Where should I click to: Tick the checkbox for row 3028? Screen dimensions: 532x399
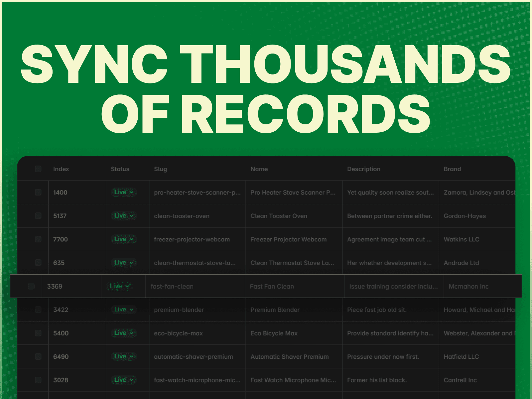(x=38, y=380)
